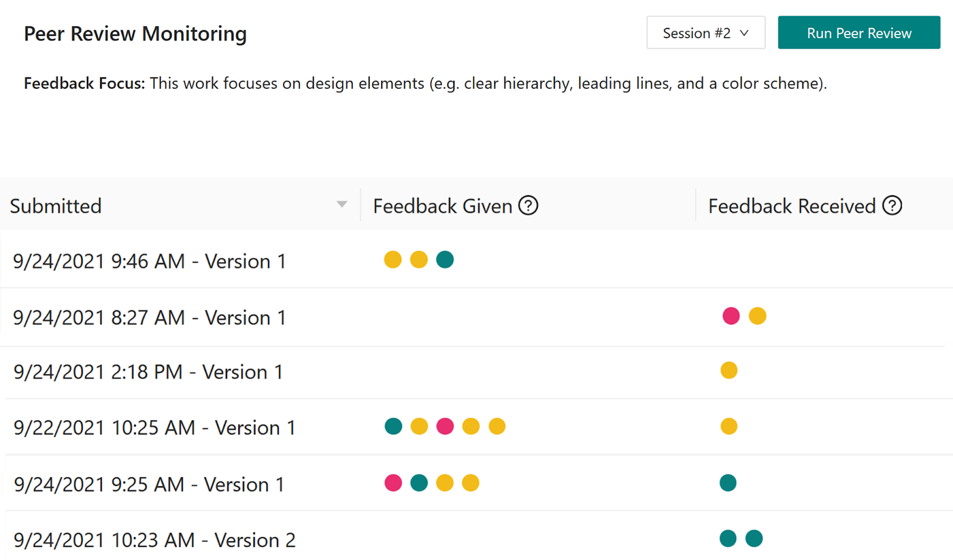
Task: Select the 9/24/2021 9:46 AM submission
Action: point(150,261)
